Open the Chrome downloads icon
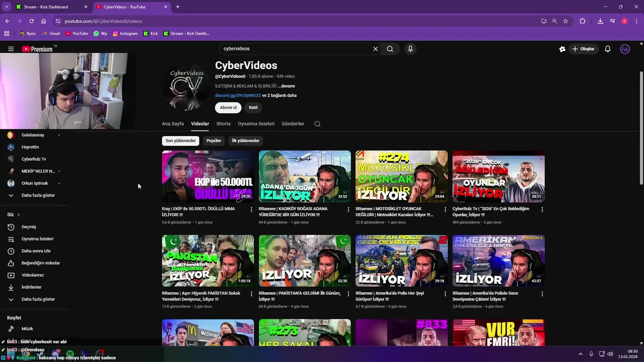This screenshot has height=362, width=644. (600, 21)
